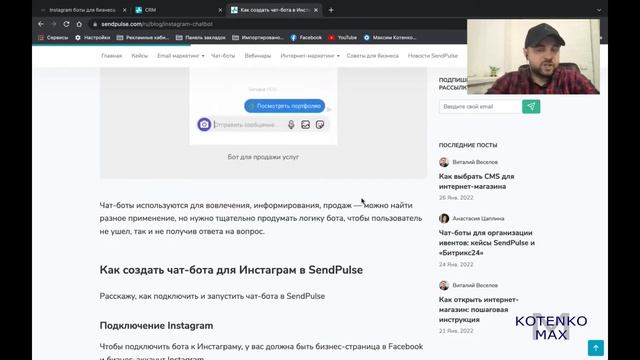Screen dimensions: 640x360
Task: Open Советы для бизнеса section
Action: 373,56
